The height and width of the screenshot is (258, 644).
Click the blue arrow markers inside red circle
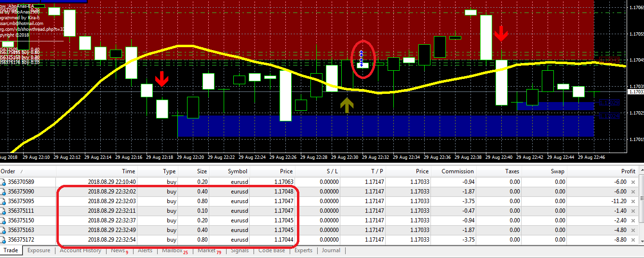pos(361,58)
